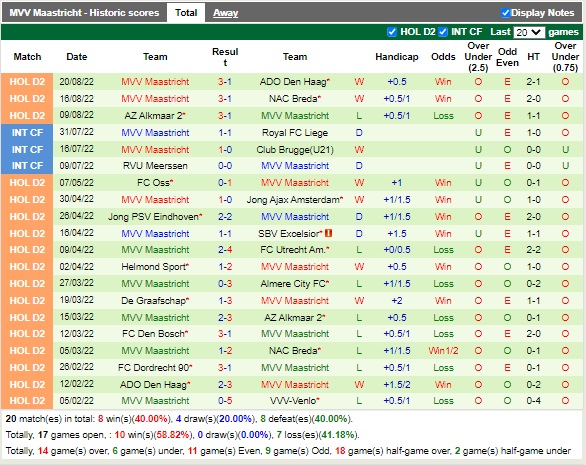Uncheck the INT CF league filter

[x=443, y=32]
